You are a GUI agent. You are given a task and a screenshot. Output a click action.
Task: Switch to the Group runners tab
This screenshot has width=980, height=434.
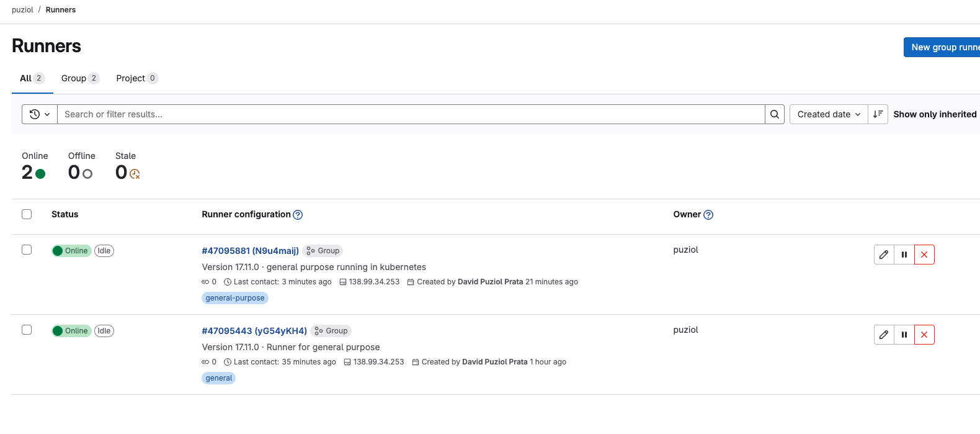tap(79, 78)
